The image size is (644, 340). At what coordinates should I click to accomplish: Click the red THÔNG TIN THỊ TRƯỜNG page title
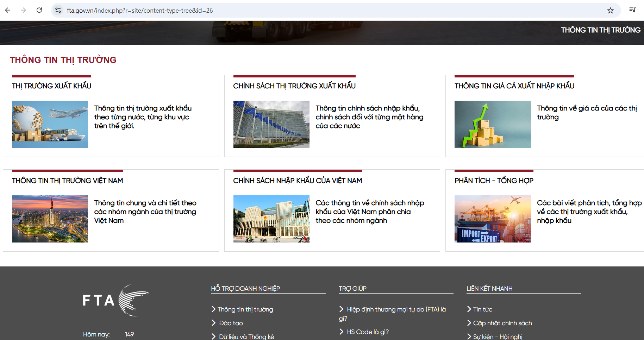63,60
